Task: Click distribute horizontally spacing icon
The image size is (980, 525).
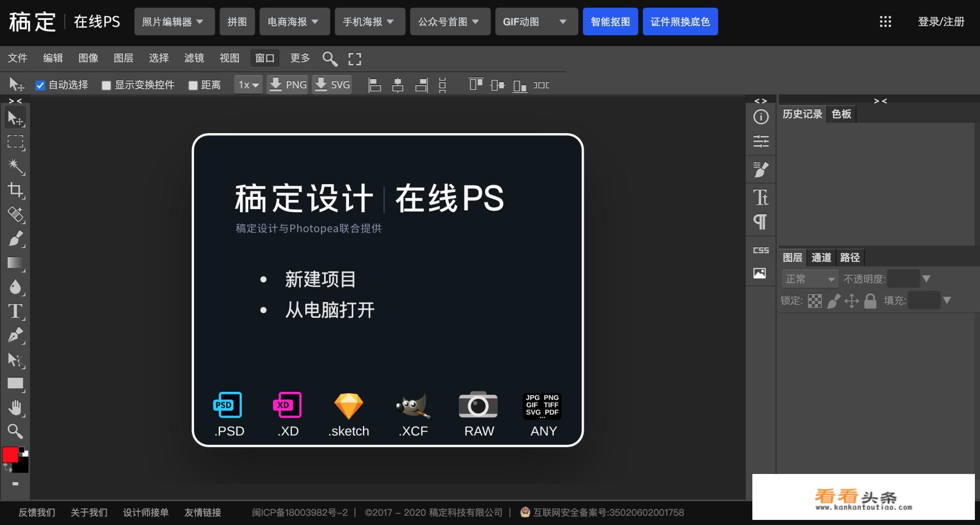Action: point(542,85)
